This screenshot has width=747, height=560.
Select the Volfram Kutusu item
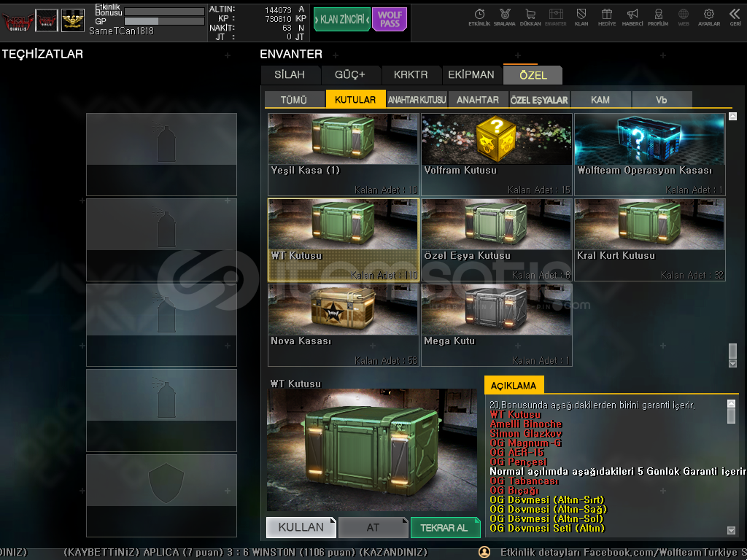[x=496, y=155]
